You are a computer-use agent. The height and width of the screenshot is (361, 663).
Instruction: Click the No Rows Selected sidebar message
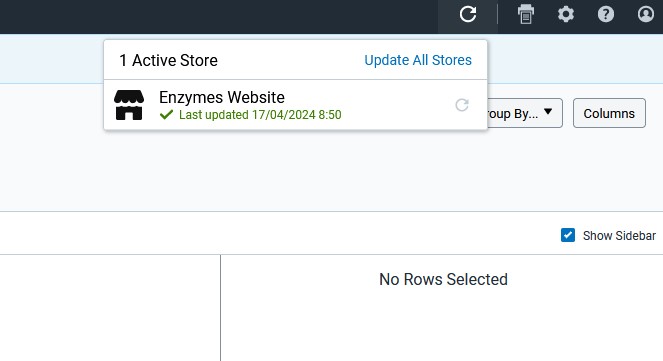point(443,279)
